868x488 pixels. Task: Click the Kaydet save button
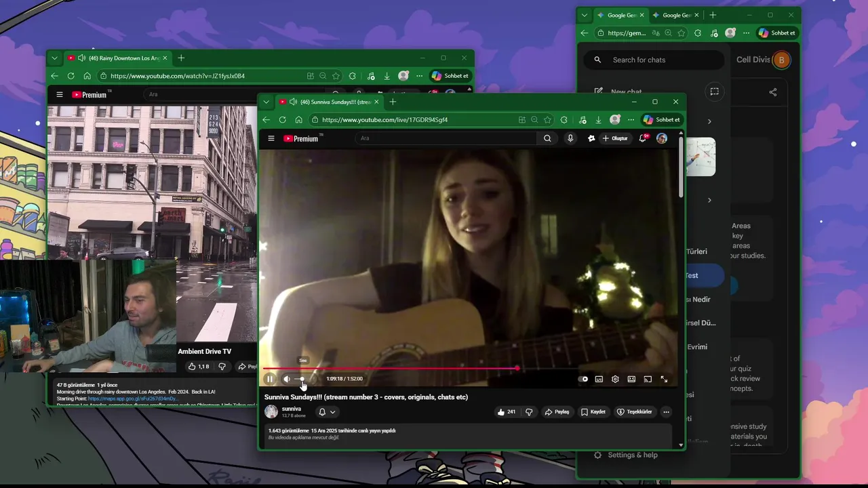point(593,411)
